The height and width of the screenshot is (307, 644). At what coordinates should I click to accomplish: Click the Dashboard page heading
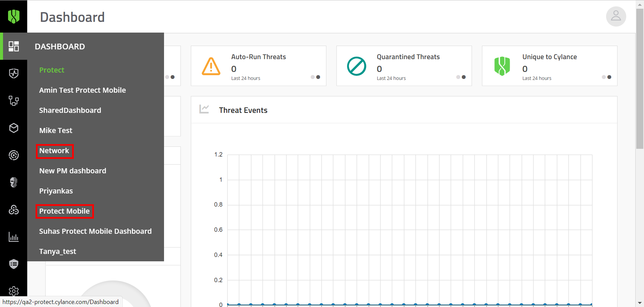point(72,17)
